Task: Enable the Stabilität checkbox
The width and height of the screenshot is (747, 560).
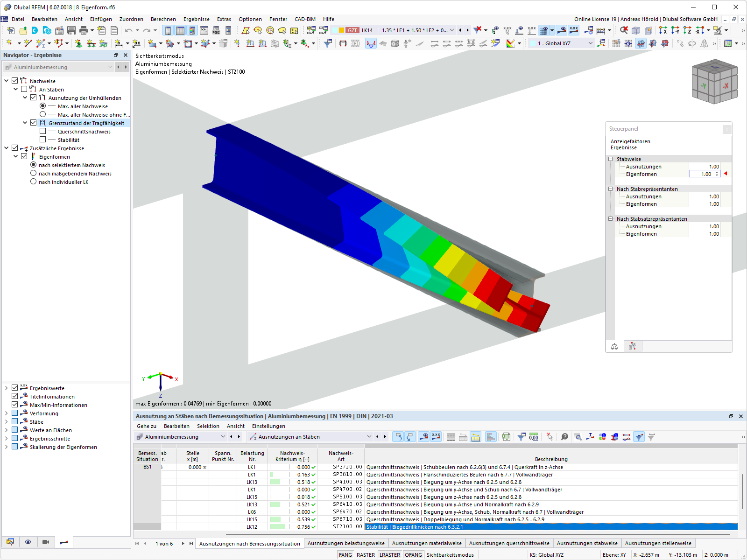Action: pos(43,140)
